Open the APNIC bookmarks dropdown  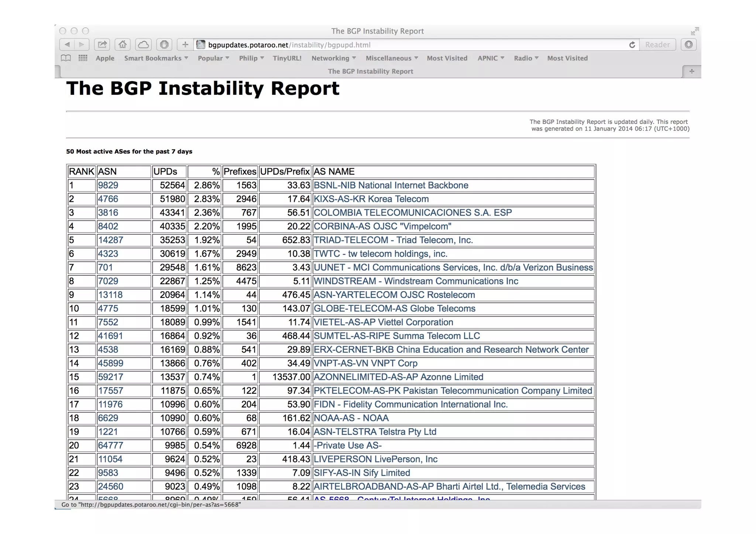coord(491,58)
